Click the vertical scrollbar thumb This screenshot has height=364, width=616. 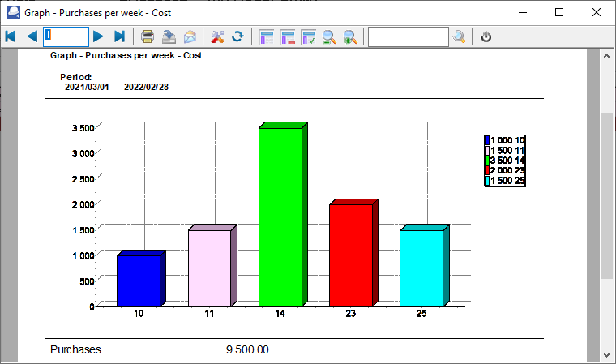pyautogui.click(x=606, y=196)
